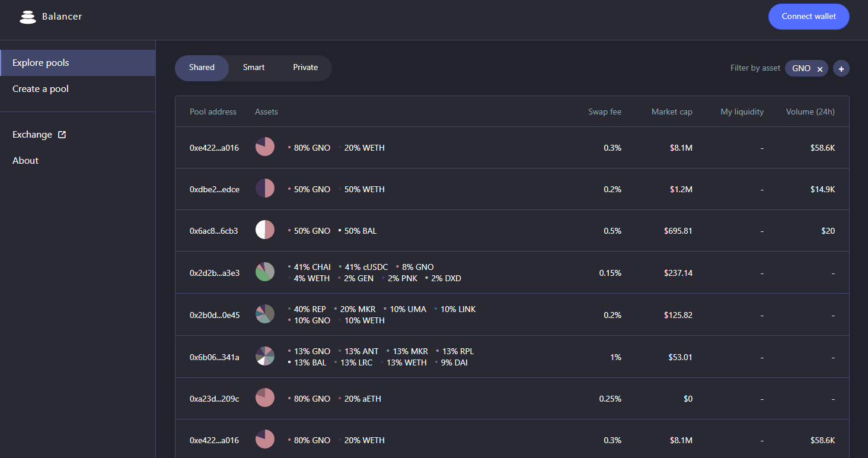
Task: Sort by Volume (24h) column header
Action: 810,112
